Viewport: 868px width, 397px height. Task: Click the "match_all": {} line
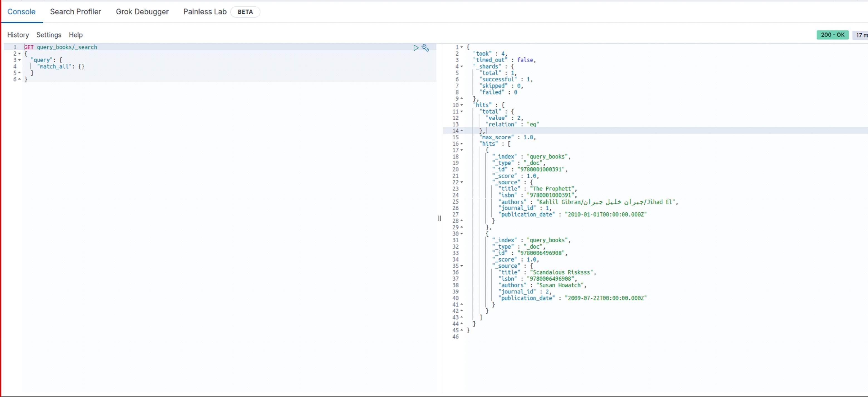(61, 66)
